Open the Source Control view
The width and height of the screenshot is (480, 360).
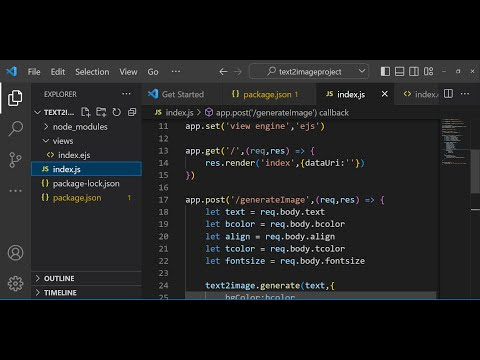(x=15, y=160)
